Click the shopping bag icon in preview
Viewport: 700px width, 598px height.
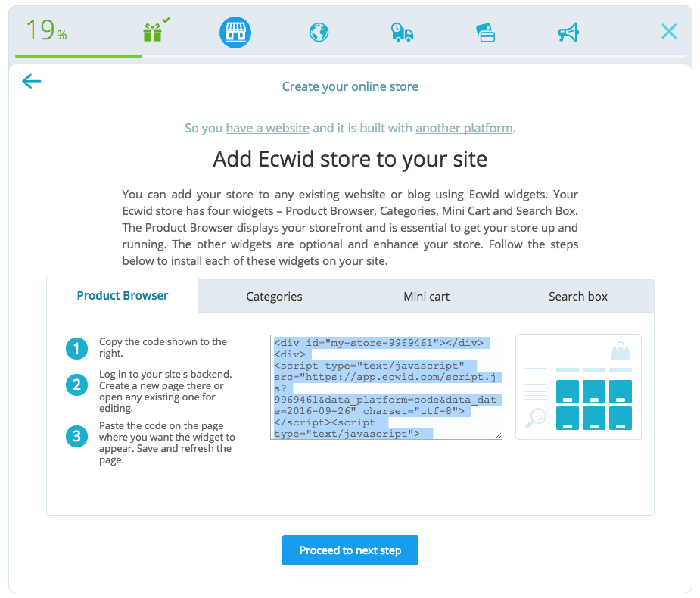point(620,350)
